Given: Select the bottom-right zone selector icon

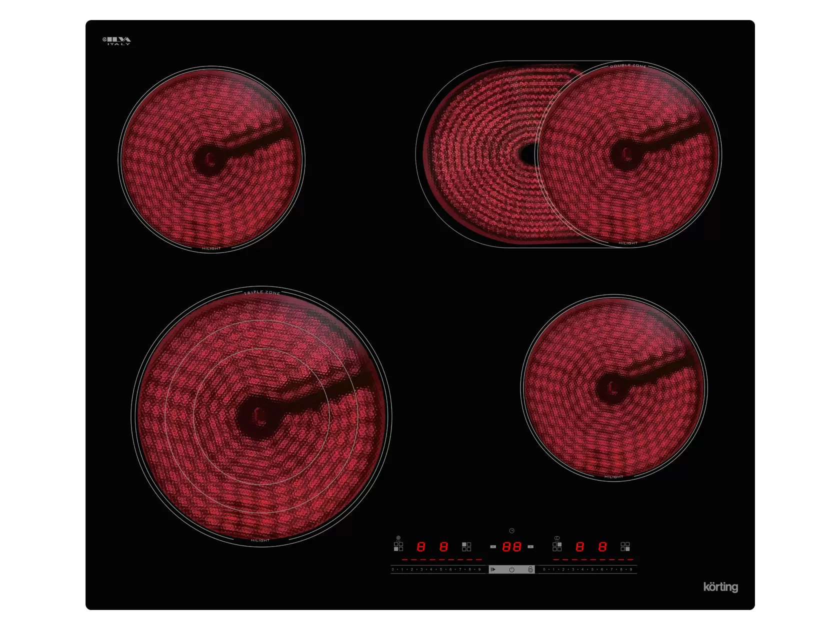Looking at the screenshot, I should [625, 546].
